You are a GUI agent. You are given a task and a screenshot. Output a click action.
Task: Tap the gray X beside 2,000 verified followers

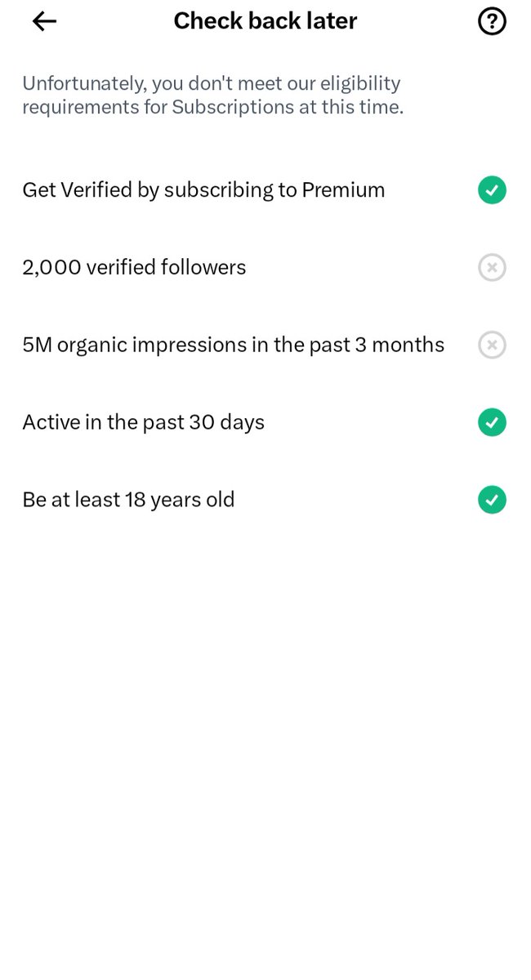pos(492,268)
